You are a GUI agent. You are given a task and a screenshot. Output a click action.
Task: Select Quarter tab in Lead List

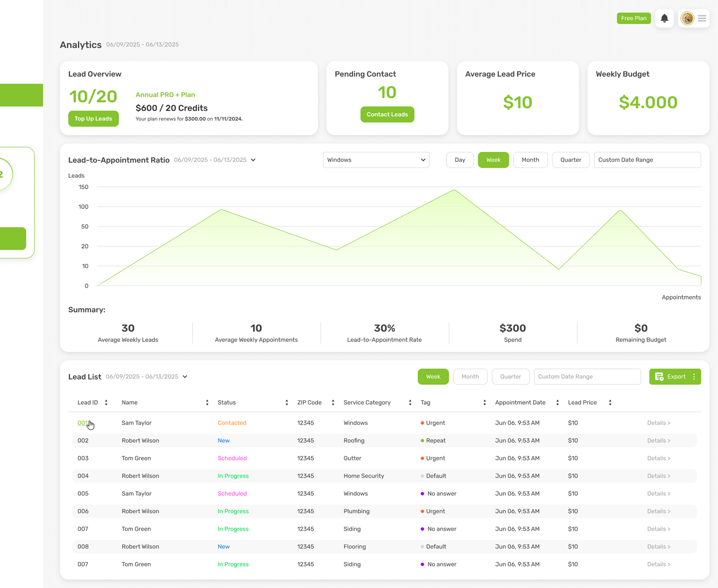click(x=510, y=376)
